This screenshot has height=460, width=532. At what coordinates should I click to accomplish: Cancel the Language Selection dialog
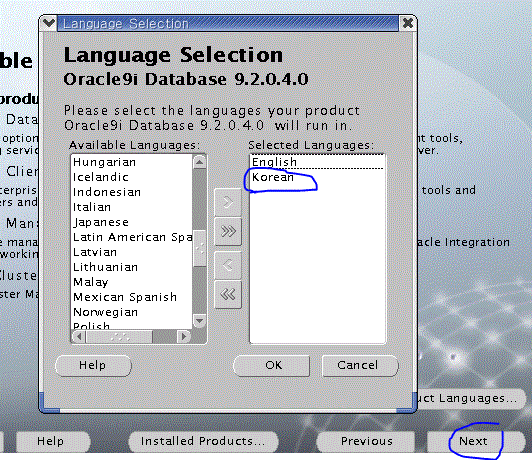pyautogui.click(x=360, y=365)
